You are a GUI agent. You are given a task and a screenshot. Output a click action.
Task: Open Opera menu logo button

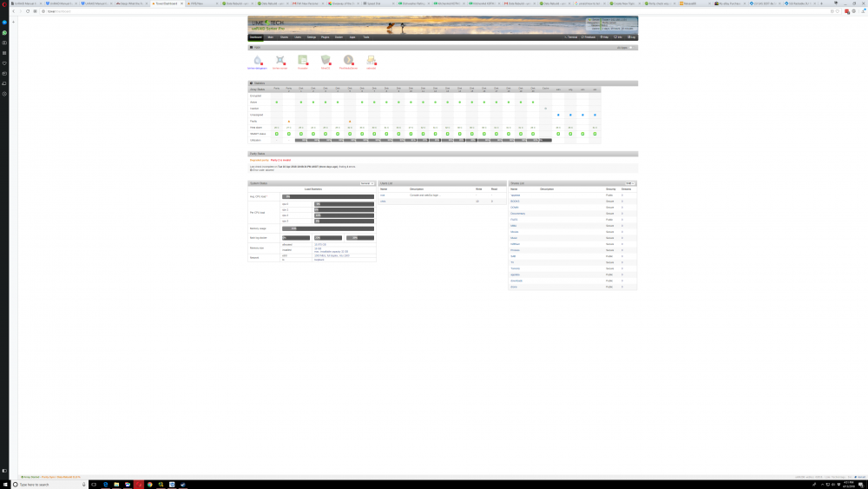coord(4,3)
